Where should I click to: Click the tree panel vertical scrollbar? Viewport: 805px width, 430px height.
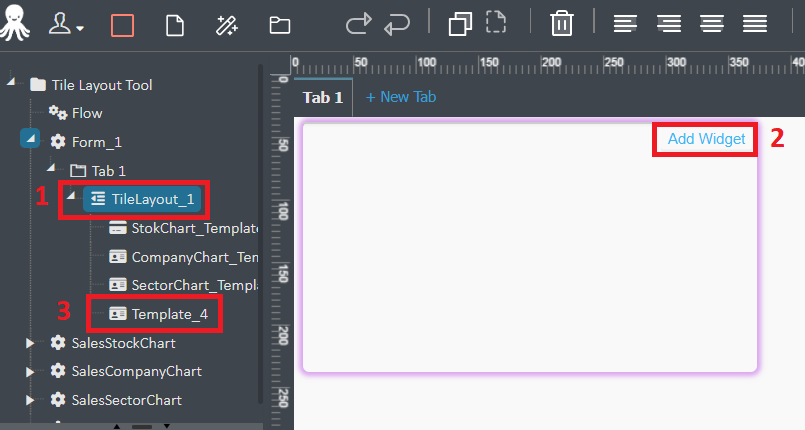pyautogui.click(x=260, y=233)
